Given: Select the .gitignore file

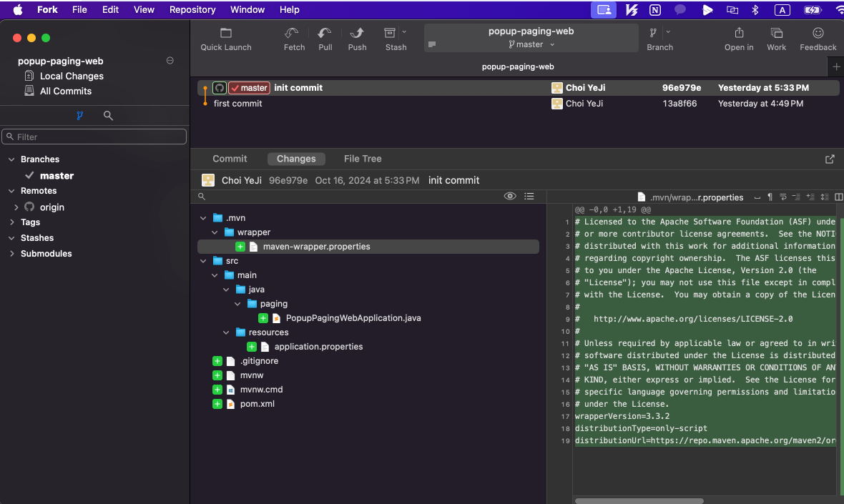Looking at the screenshot, I should point(259,361).
